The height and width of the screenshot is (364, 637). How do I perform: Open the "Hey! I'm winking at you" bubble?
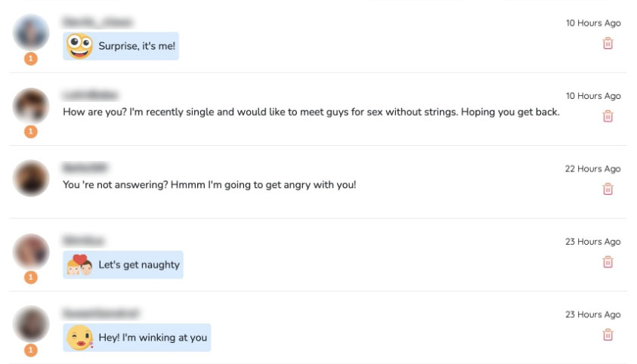tap(152, 338)
